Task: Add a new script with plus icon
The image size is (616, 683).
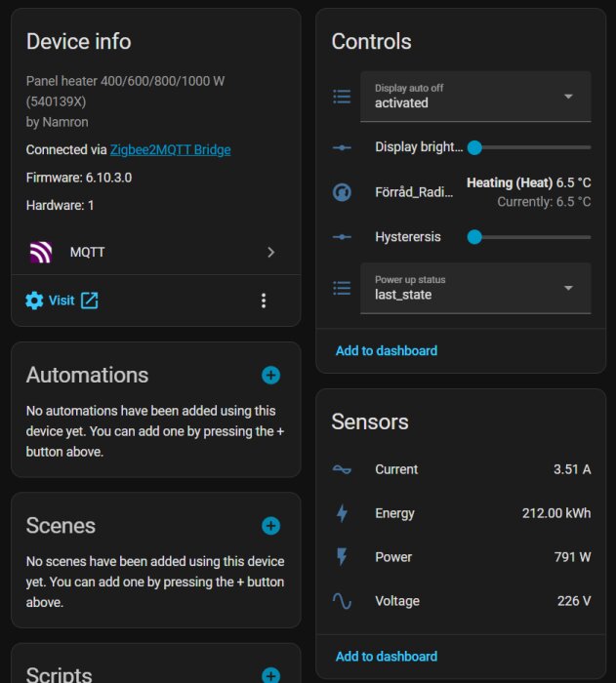Action: coord(270,675)
